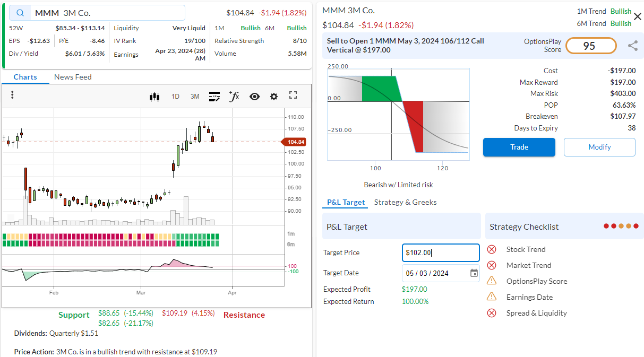Click the Earnings Date warning triangle icon
This screenshot has height=357, width=644.
[492, 297]
